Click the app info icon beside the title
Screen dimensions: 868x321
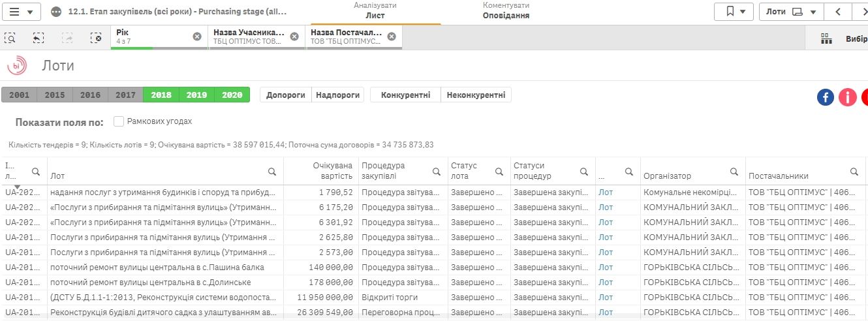[56, 12]
